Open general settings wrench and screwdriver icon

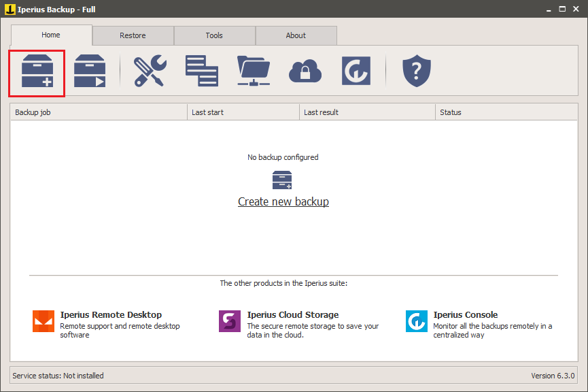click(x=150, y=71)
